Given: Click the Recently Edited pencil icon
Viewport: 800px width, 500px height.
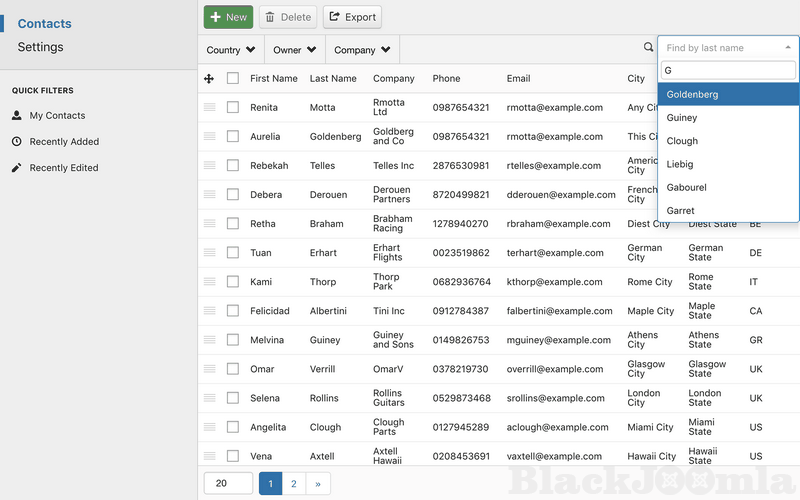Looking at the screenshot, I should coord(17,167).
